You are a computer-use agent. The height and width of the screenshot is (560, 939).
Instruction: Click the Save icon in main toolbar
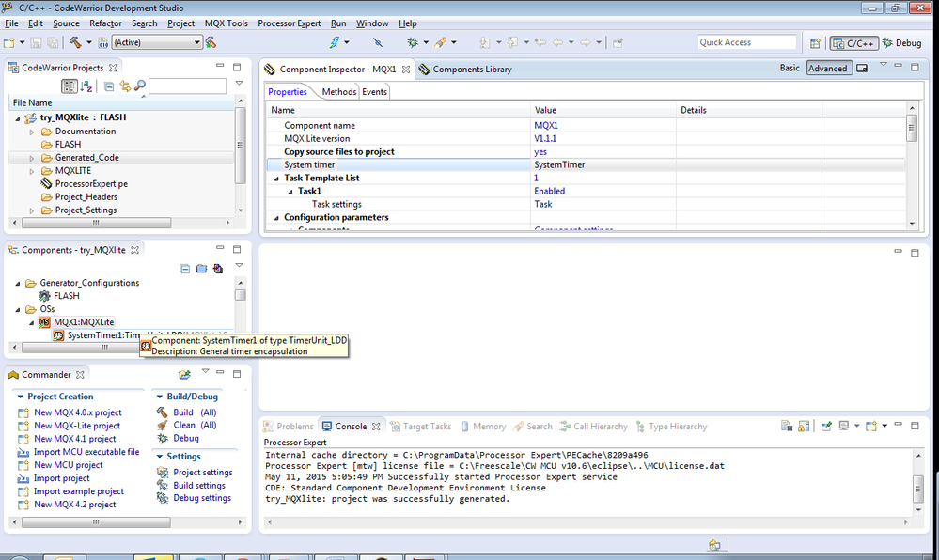(37, 42)
